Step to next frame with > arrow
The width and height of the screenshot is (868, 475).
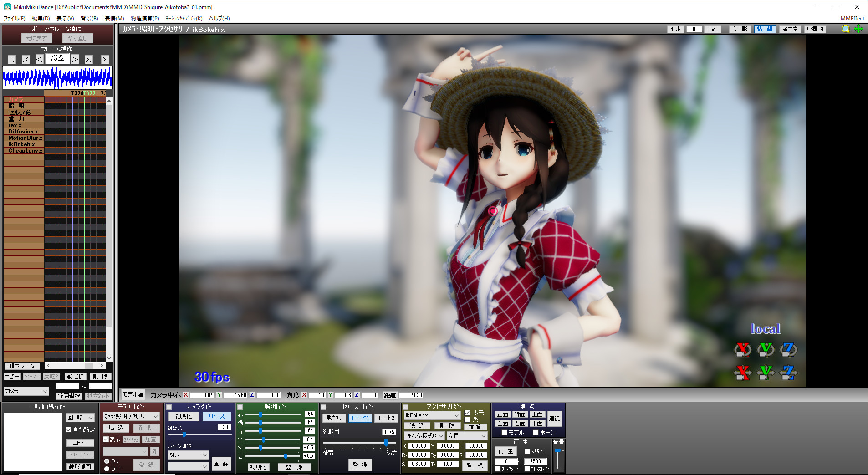pyautogui.click(x=75, y=60)
